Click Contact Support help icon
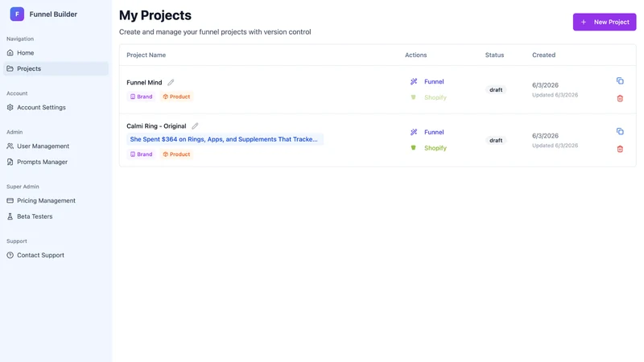 (10, 255)
